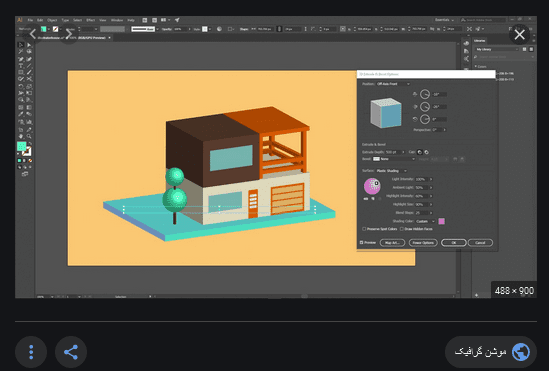Select the Scale tool
The width and height of the screenshot is (549, 371).
29,86
